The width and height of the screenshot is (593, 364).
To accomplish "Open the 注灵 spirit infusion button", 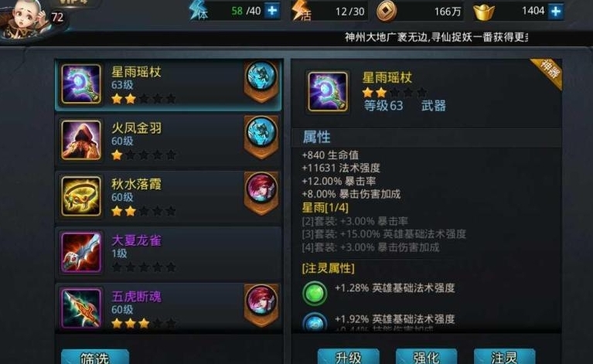I will (505, 356).
